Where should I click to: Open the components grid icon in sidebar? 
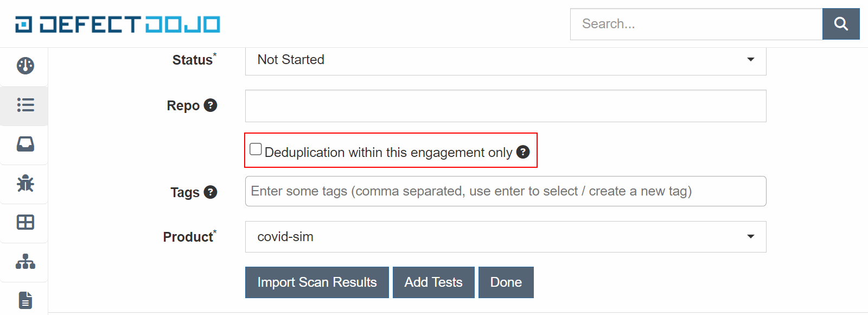[25, 222]
